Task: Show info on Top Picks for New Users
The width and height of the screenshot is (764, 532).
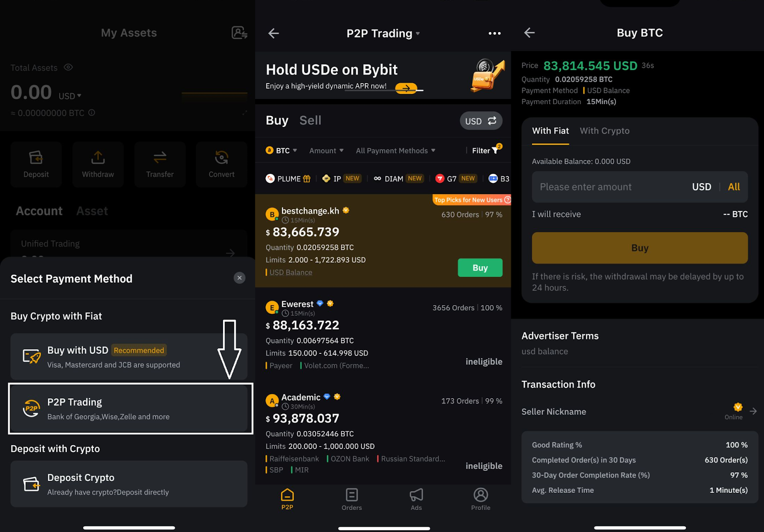Action: pyautogui.click(x=508, y=200)
